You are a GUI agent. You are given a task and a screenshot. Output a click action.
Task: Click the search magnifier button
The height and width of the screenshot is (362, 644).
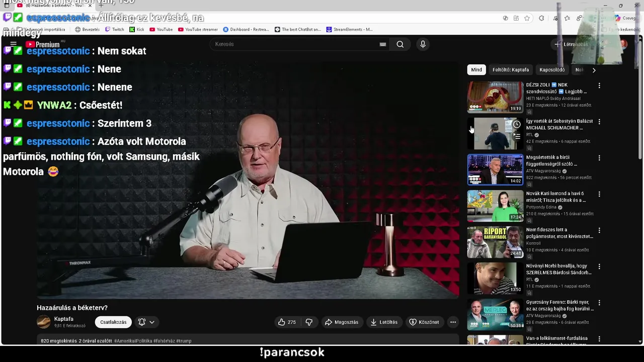tap(400, 44)
